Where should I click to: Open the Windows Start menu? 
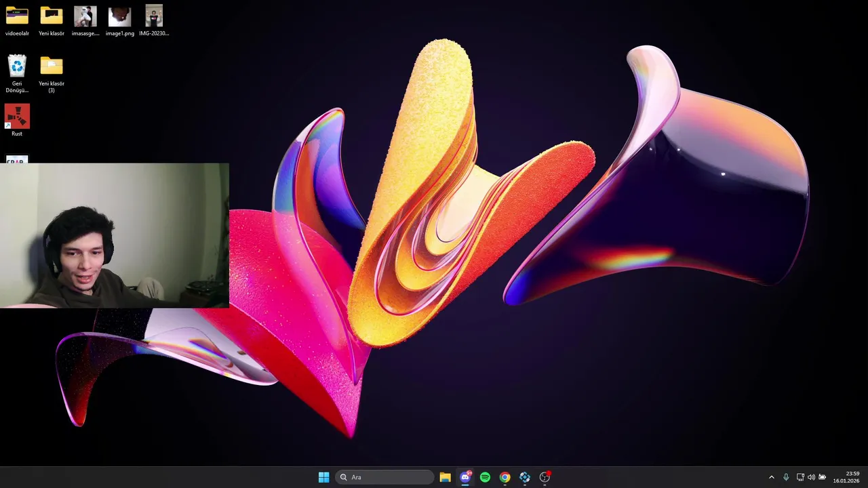(324, 477)
